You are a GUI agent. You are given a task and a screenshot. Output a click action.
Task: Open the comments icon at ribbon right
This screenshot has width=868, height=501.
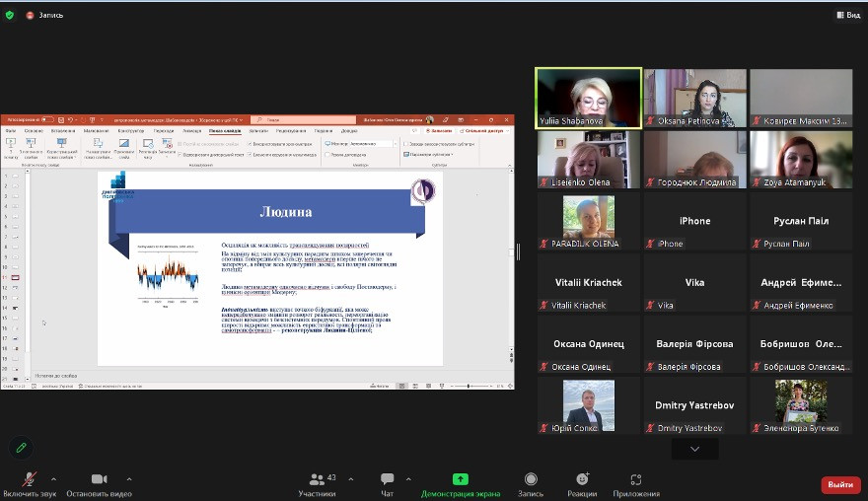tap(414, 130)
